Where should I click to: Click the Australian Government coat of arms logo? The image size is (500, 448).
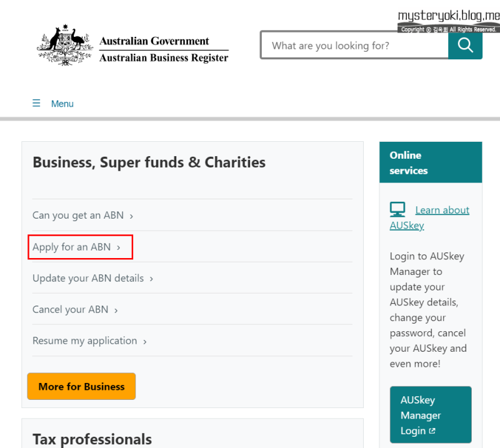point(64,46)
